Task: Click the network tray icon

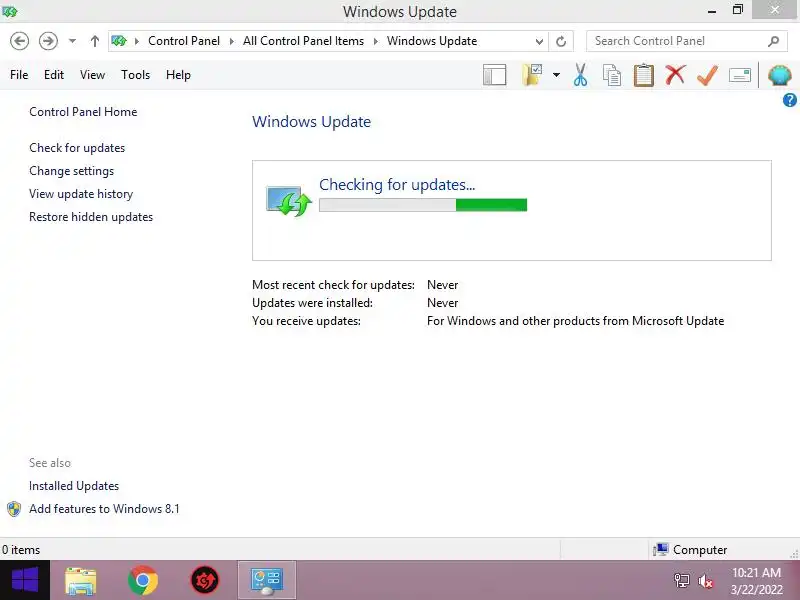Action: [x=681, y=581]
